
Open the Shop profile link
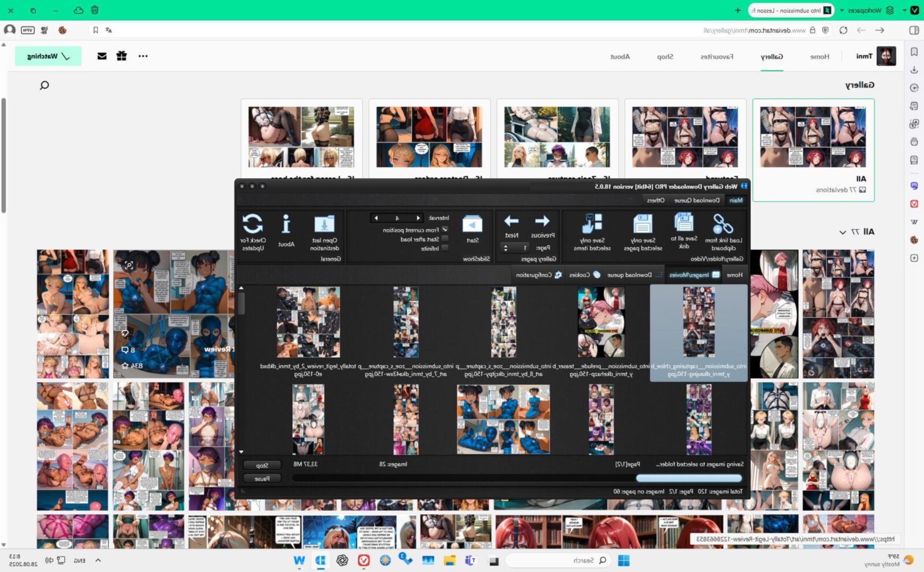665,57
